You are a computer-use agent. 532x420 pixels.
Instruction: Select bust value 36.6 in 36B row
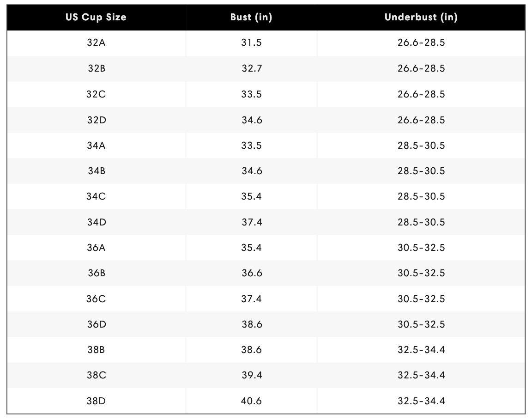(x=252, y=273)
